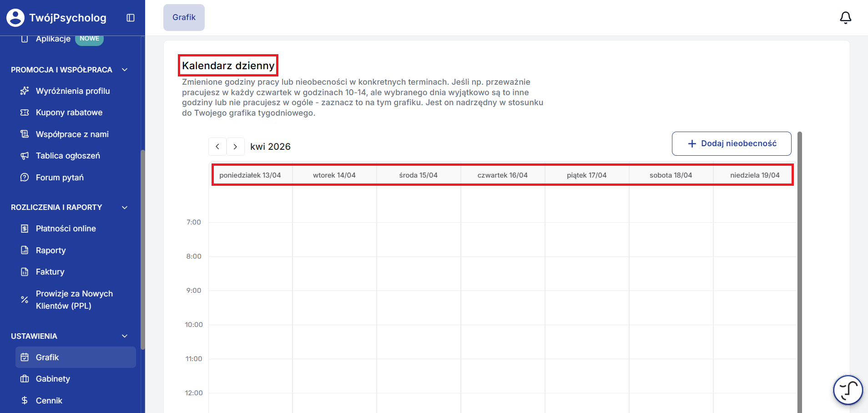The image size is (868, 413).
Task: Open the help assistant face icon
Action: (x=848, y=390)
